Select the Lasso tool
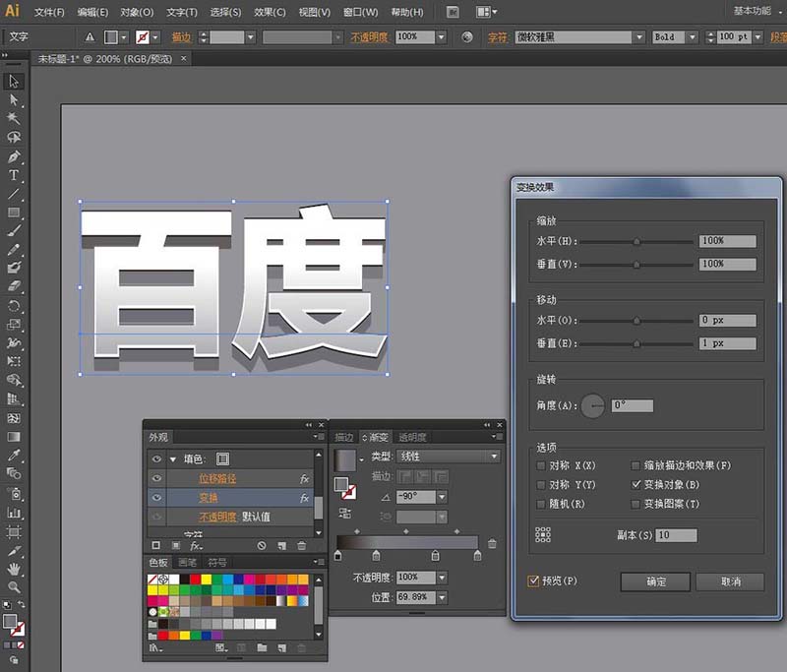Screen dimensions: 787x672 14,138
